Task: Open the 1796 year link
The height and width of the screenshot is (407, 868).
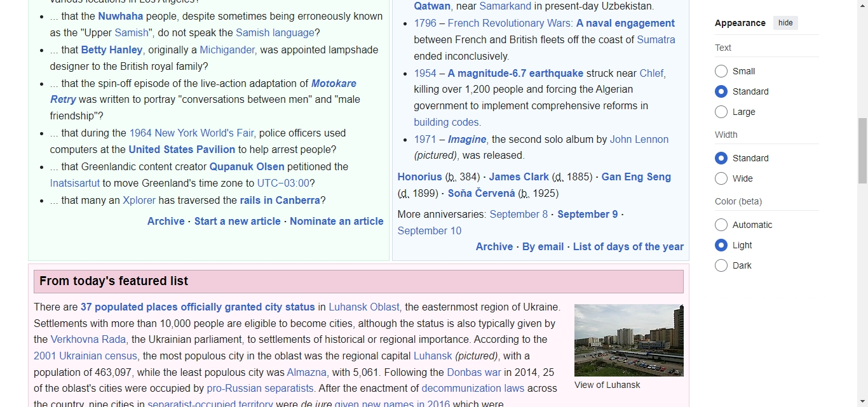Action: [425, 23]
